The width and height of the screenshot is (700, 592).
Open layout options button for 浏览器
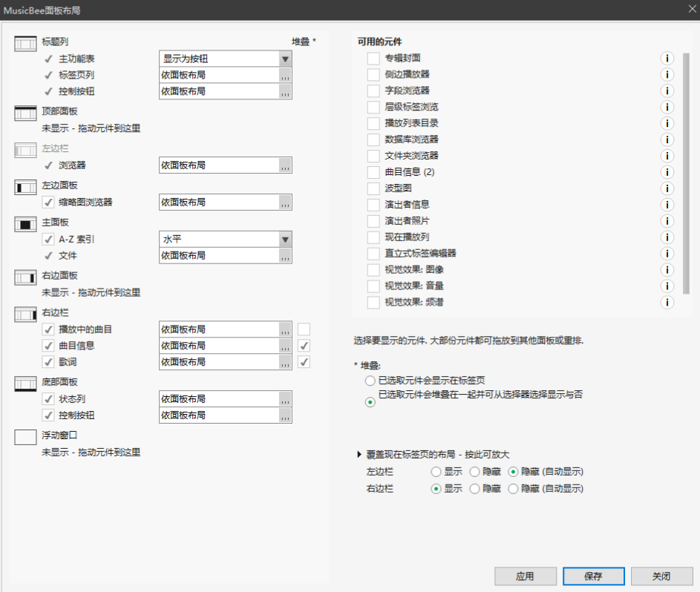(x=285, y=165)
